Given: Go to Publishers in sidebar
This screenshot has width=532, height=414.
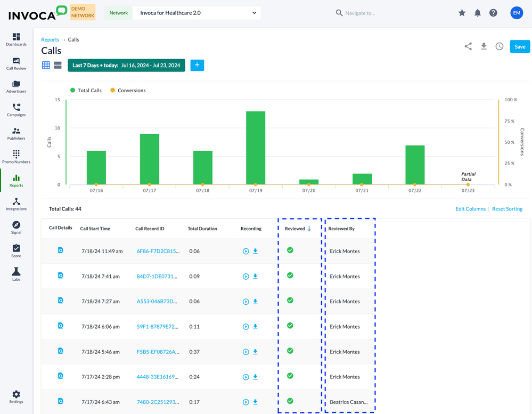Looking at the screenshot, I should click(16, 134).
